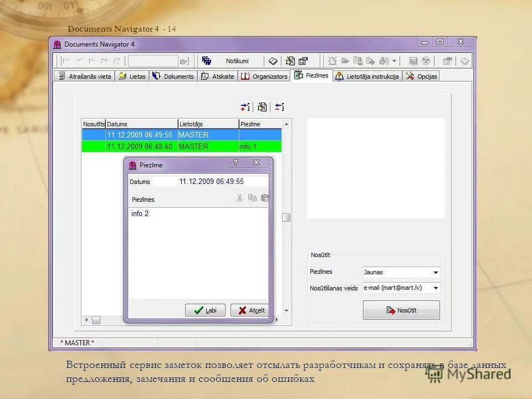
Task: Open the Opcijas tab
Action: (421, 76)
